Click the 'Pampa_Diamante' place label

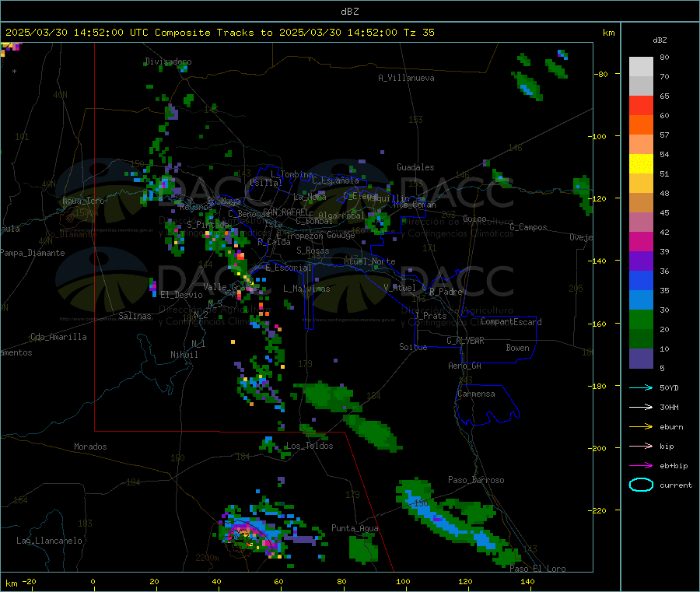click(x=32, y=253)
